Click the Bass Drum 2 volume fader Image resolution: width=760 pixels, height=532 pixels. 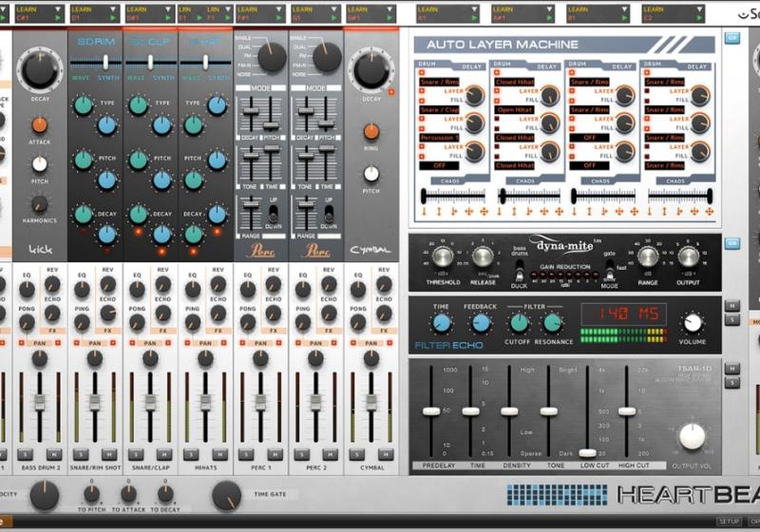coord(40,402)
